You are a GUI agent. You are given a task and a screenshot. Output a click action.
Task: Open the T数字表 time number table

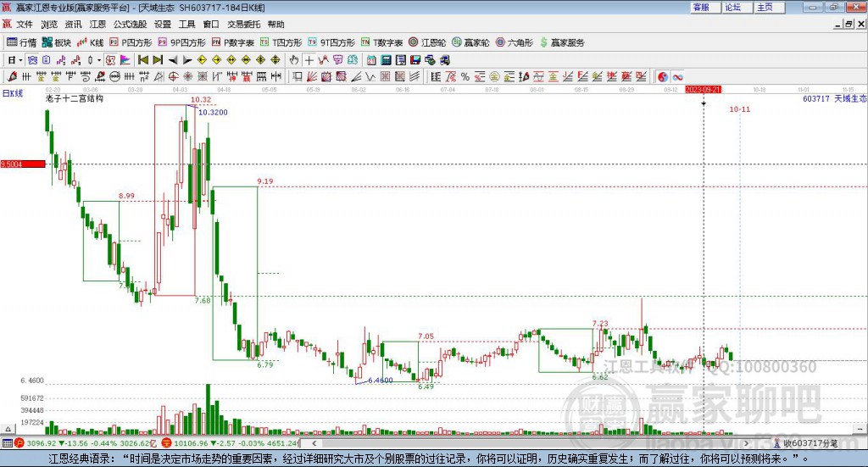point(382,42)
